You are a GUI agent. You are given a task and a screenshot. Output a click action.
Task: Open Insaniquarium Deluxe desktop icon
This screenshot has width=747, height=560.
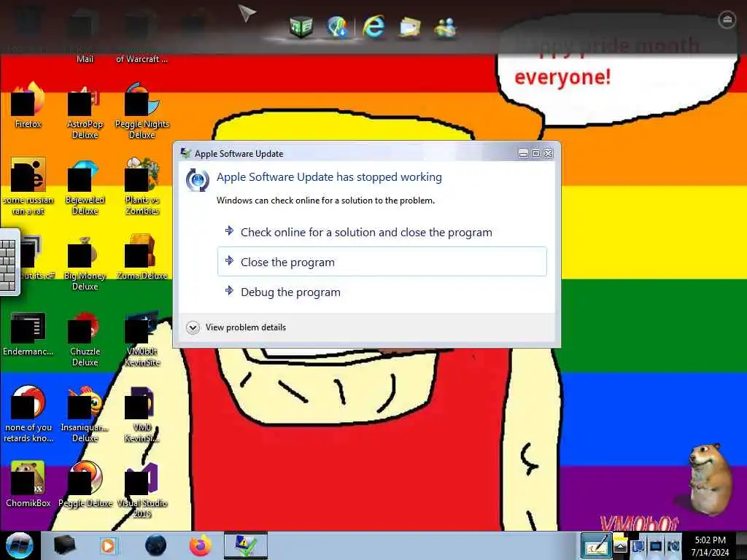(x=85, y=414)
